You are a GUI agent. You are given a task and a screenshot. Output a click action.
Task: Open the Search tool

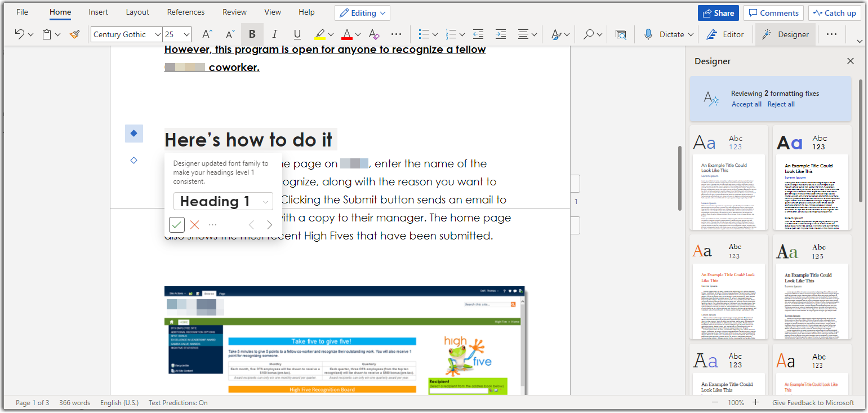tap(588, 34)
